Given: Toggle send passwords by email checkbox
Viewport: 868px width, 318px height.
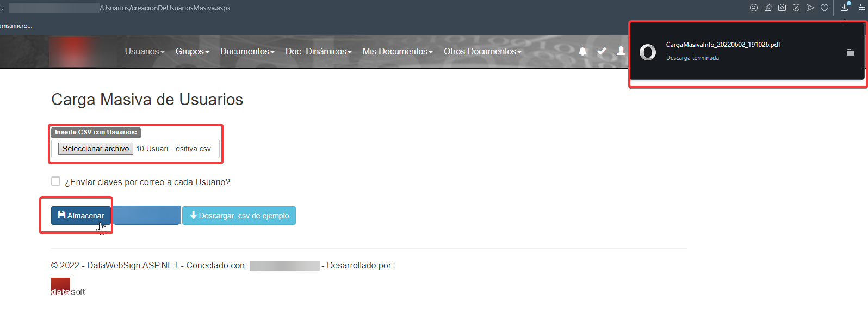Looking at the screenshot, I should [x=55, y=181].
